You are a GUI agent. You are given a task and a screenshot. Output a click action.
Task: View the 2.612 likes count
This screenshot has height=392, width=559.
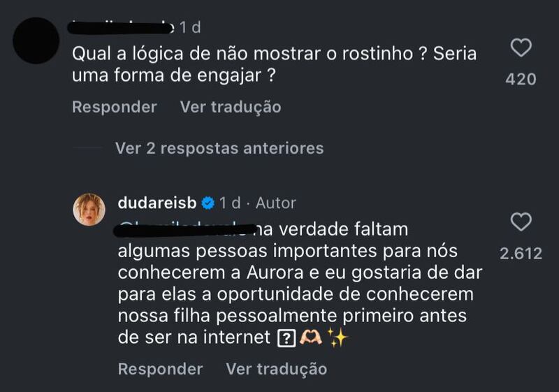point(521,254)
